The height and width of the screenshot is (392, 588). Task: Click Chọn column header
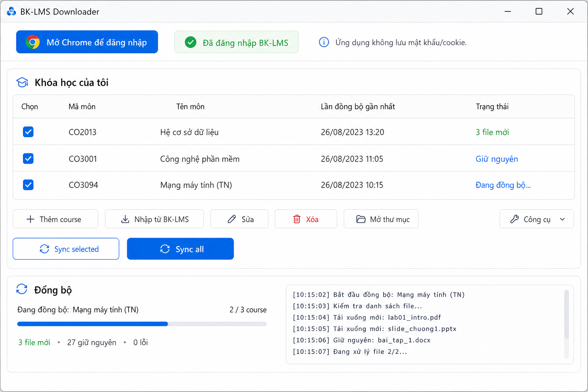click(x=29, y=106)
